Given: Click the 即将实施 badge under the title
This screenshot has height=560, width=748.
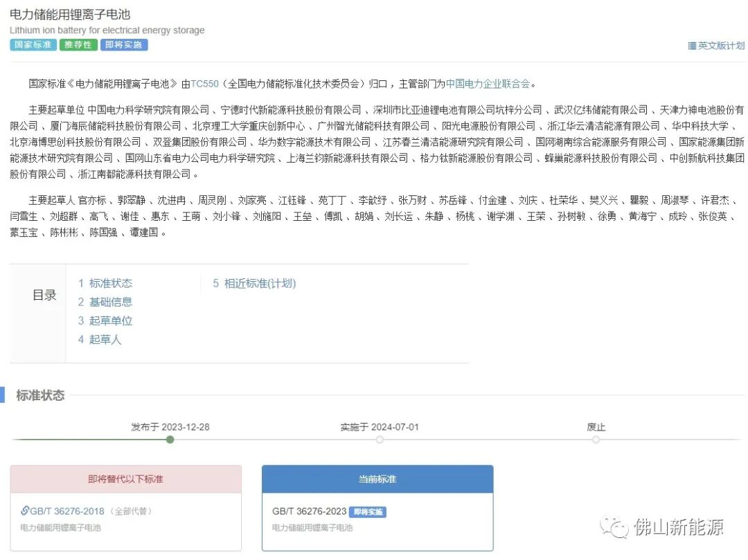Looking at the screenshot, I should pyautogui.click(x=123, y=44).
